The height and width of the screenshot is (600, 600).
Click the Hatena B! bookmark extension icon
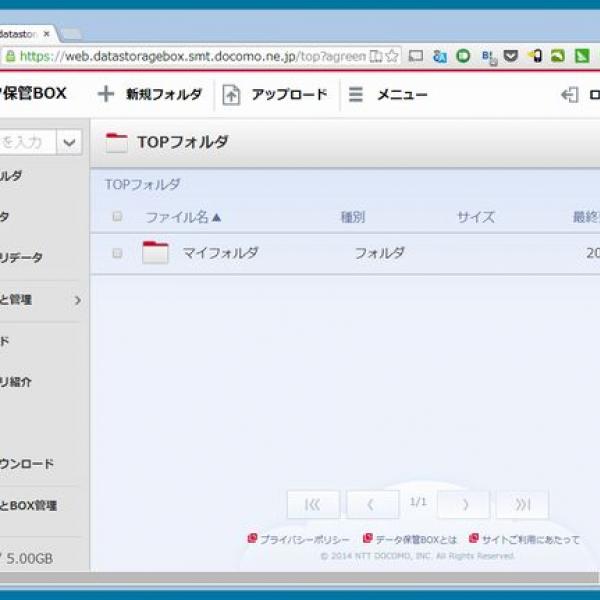[489, 57]
